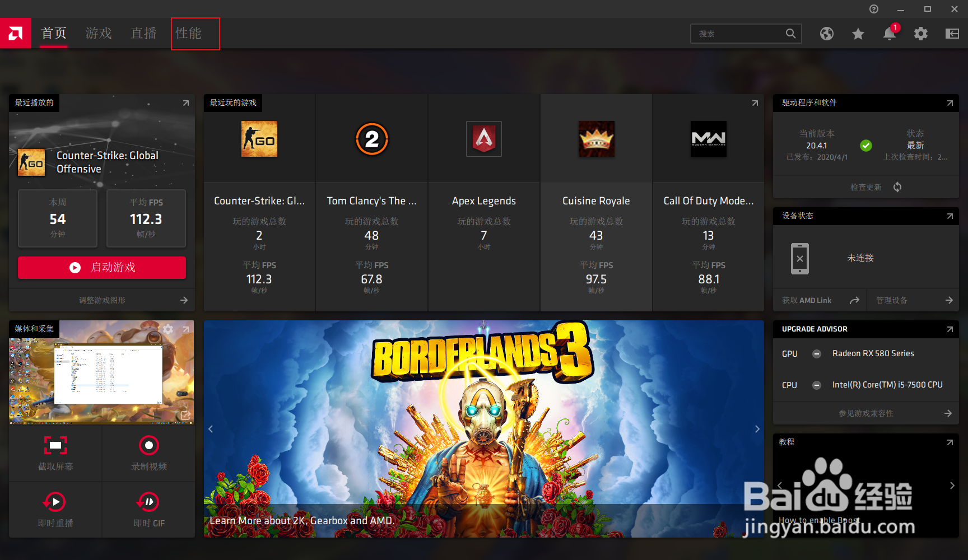This screenshot has height=560, width=968.
Task: Click Intel(R) Core(TM) i5-7500 CPU text
Action: (x=887, y=385)
